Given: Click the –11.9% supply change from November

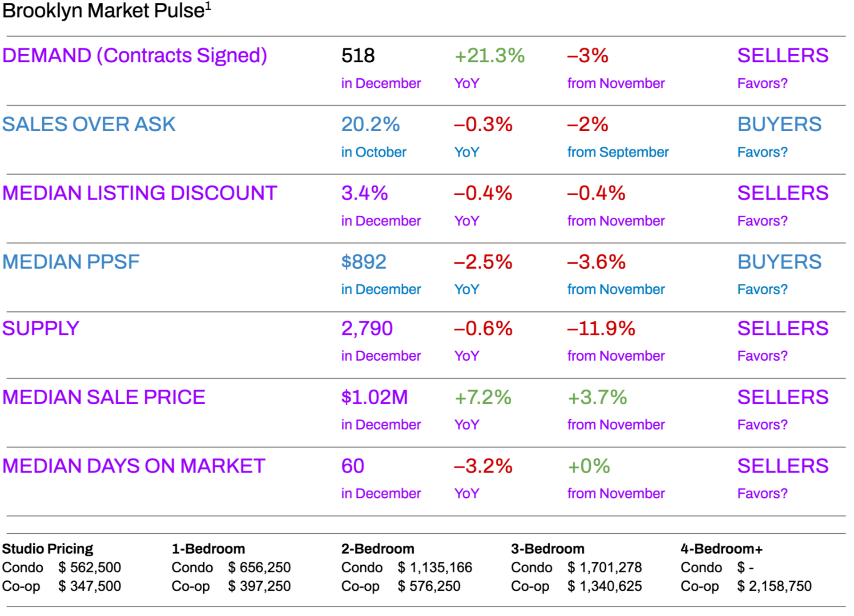Looking at the screenshot, I should (x=601, y=329).
